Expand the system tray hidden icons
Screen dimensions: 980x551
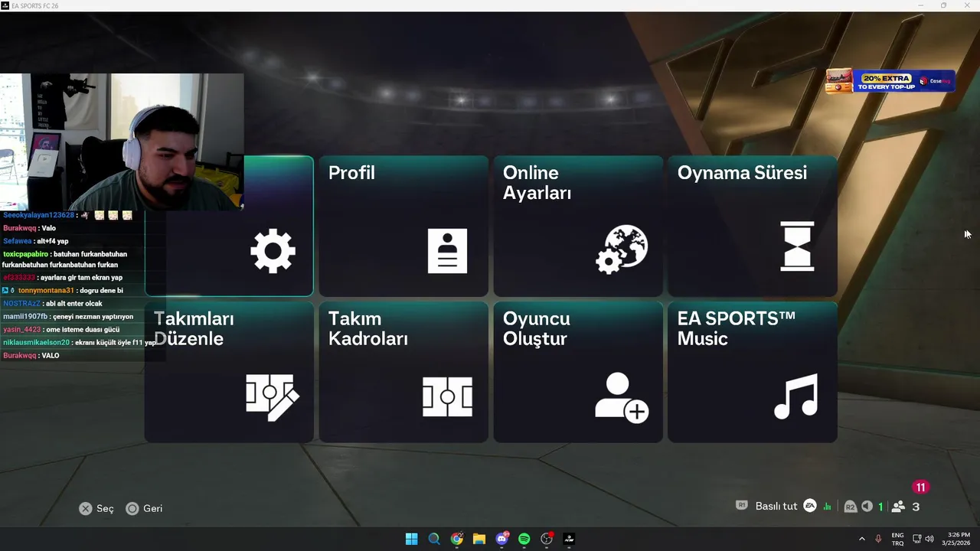click(x=862, y=539)
